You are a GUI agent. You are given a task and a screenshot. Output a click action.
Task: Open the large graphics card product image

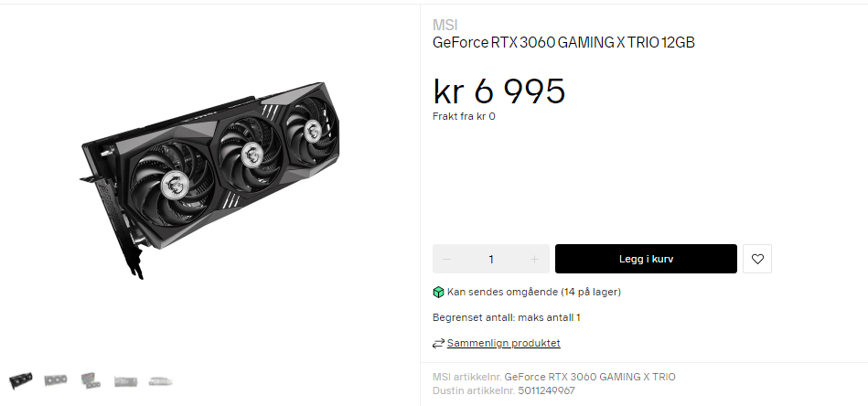coord(210,180)
